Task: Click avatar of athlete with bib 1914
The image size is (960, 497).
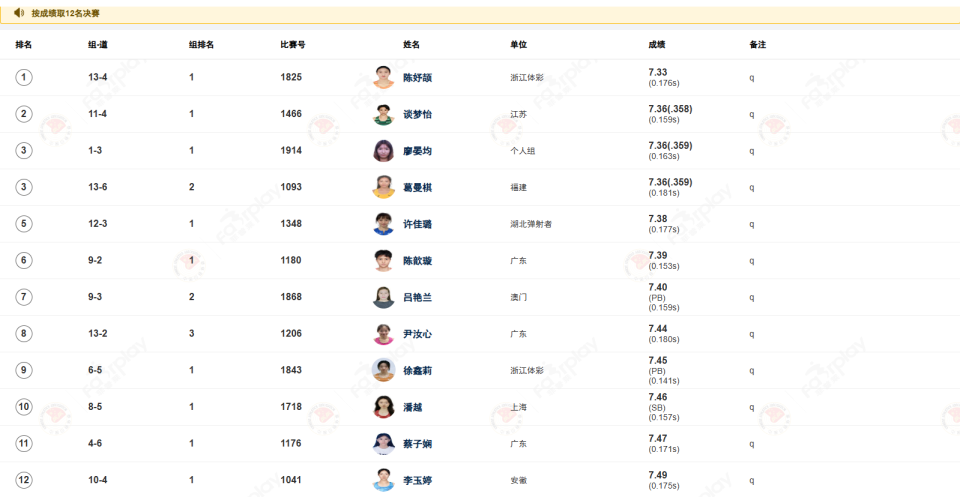Action: tap(383, 151)
